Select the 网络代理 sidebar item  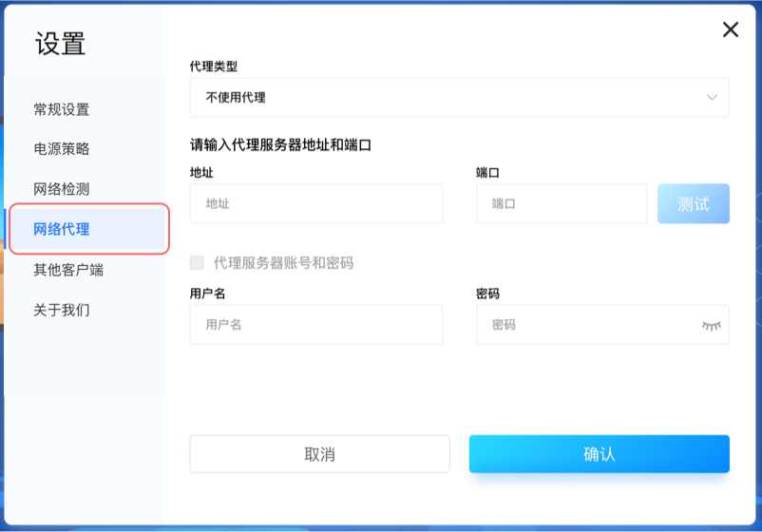coord(62,229)
